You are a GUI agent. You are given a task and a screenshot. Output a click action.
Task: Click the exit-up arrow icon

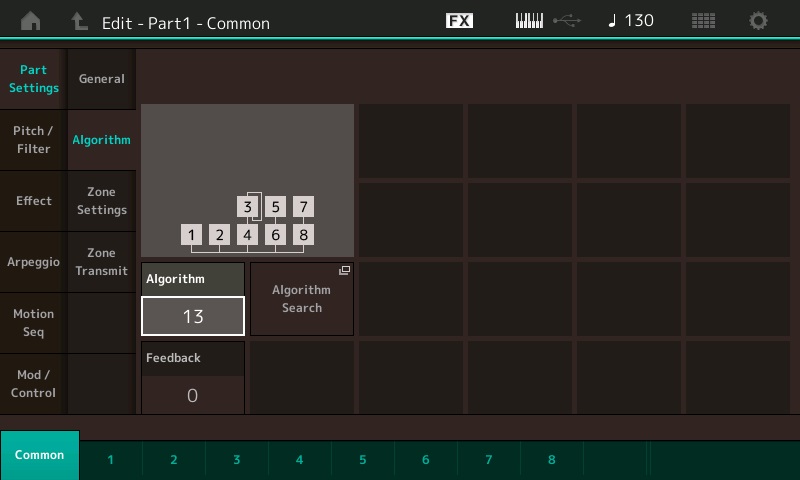tap(79, 21)
